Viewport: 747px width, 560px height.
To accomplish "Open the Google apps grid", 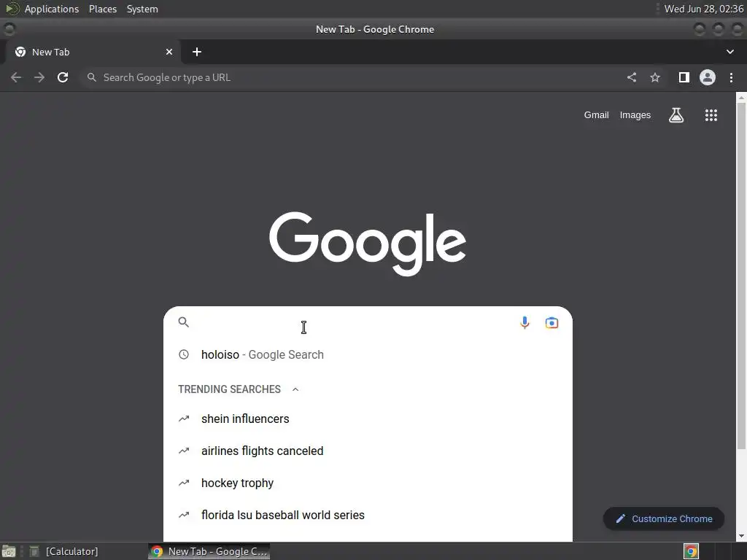I will 711,114.
